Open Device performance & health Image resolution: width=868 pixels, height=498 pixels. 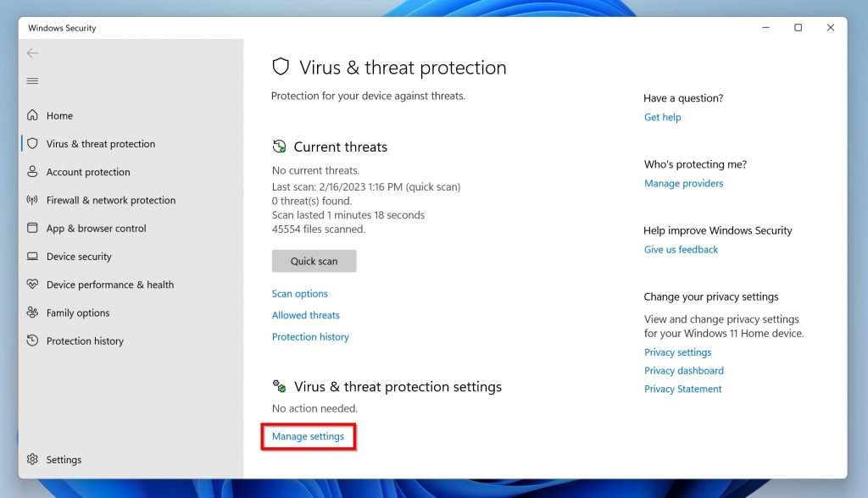[x=111, y=285]
